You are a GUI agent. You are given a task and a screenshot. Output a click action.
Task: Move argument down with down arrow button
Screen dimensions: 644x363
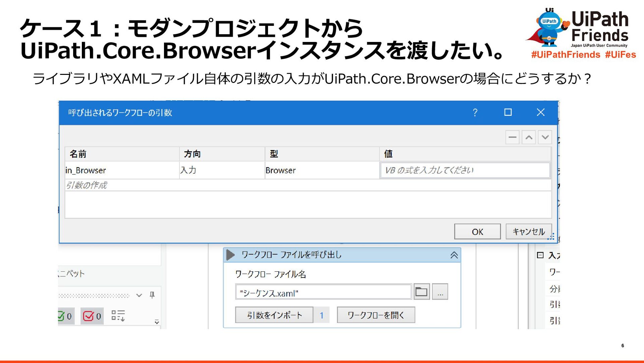coord(545,137)
